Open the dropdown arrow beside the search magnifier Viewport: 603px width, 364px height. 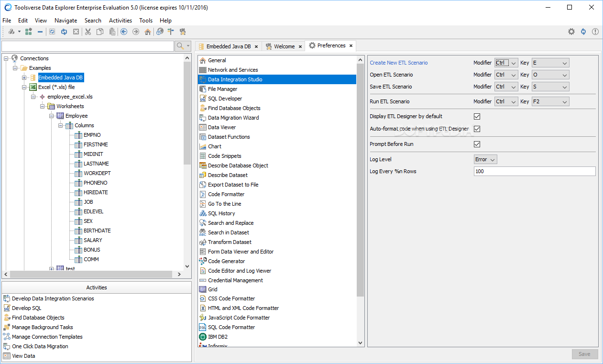(188, 46)
